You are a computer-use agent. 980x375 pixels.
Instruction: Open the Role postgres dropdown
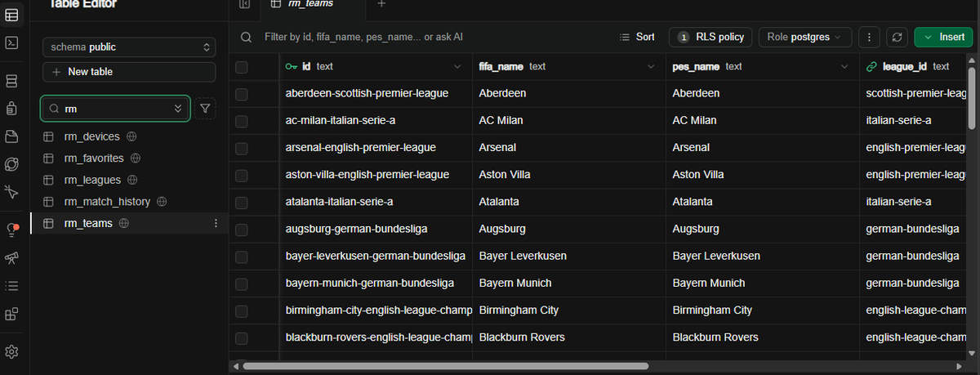(805, 37)
